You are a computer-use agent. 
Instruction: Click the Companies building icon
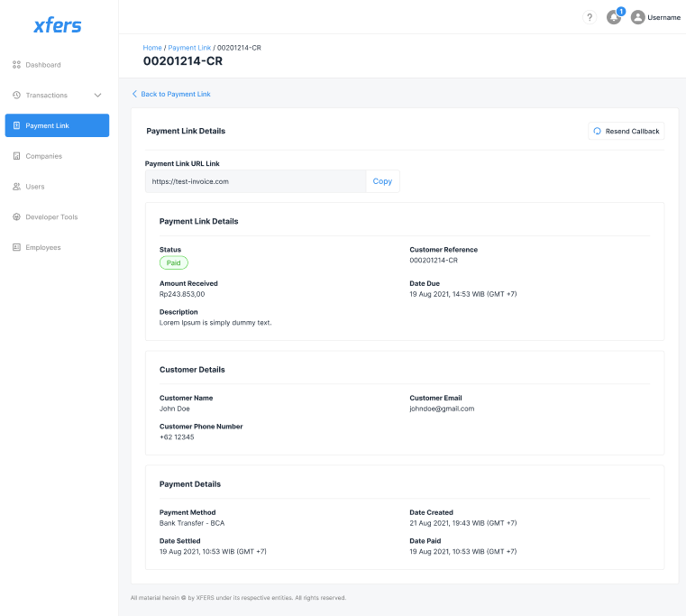pyautogui.click(x=16, y=156)
